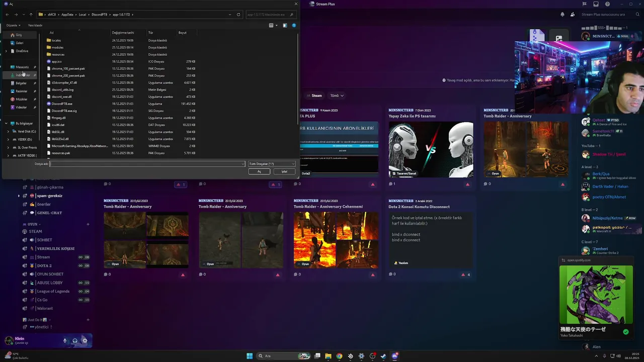Open view options dropdown in dialog
The height and width of the screenshot is (362, 644).
(x=276, y=25)
